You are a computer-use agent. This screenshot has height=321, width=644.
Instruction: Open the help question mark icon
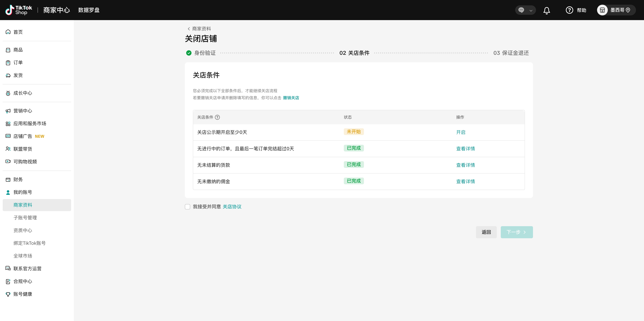click(x=569, y=10)
